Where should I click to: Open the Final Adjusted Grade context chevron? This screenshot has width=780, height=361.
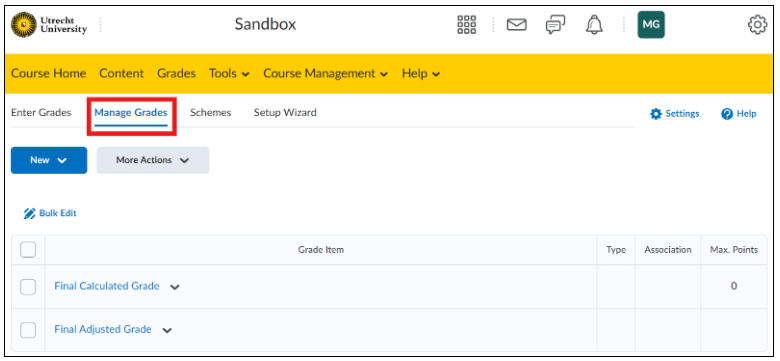coord(167,330)
